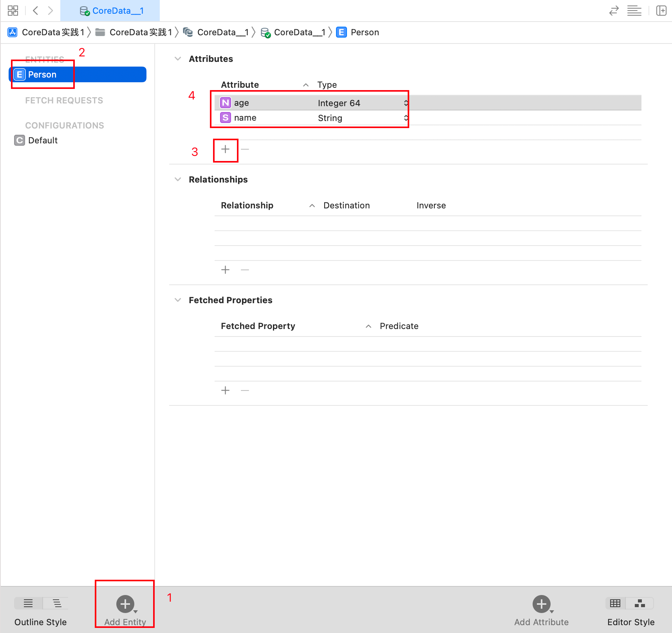The width and height of the screenshot is (672, 633).
Task: Click the CoreData实践1 folder breadcrumb
Action: point(134,32)
